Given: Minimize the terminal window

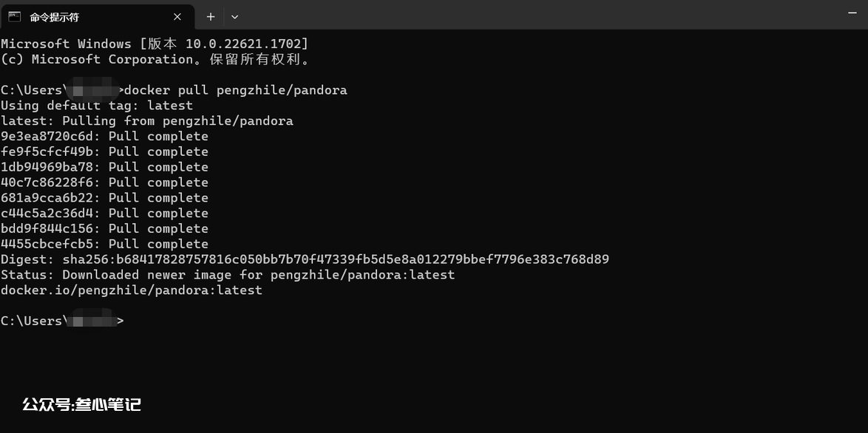Looking at the screenshot, I should (852, 12).
